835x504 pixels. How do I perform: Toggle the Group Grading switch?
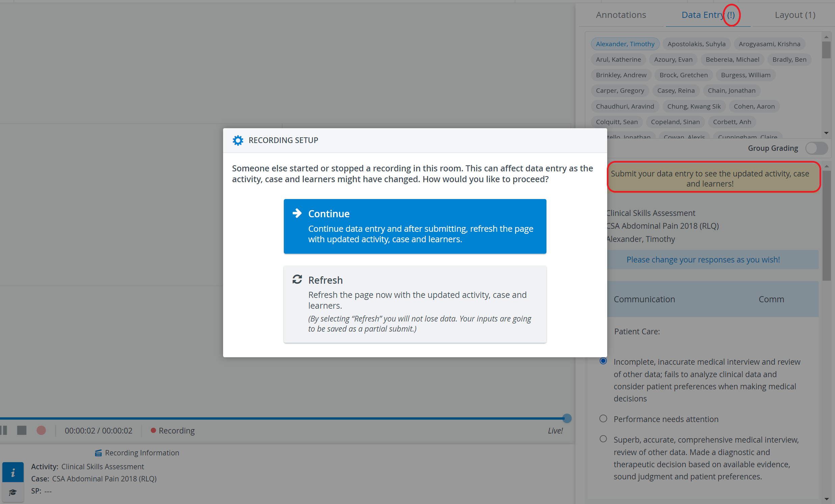(x=817, y=148)
